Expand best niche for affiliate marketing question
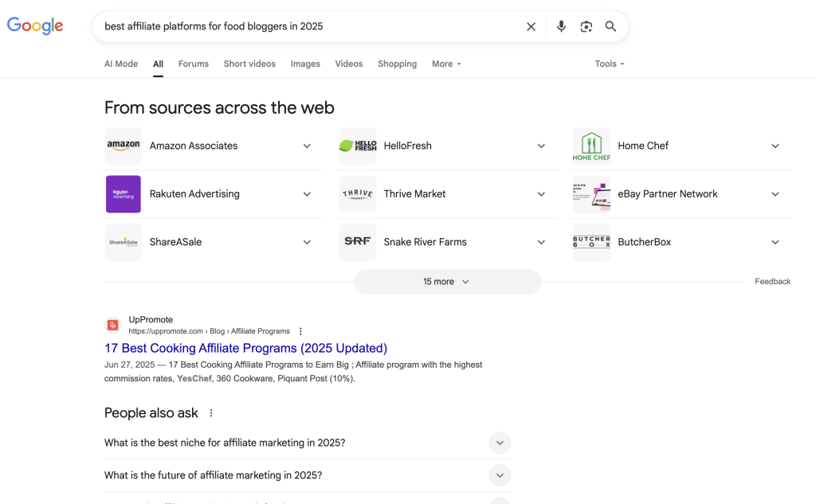816x504 pixels. (x=499, y=443)
